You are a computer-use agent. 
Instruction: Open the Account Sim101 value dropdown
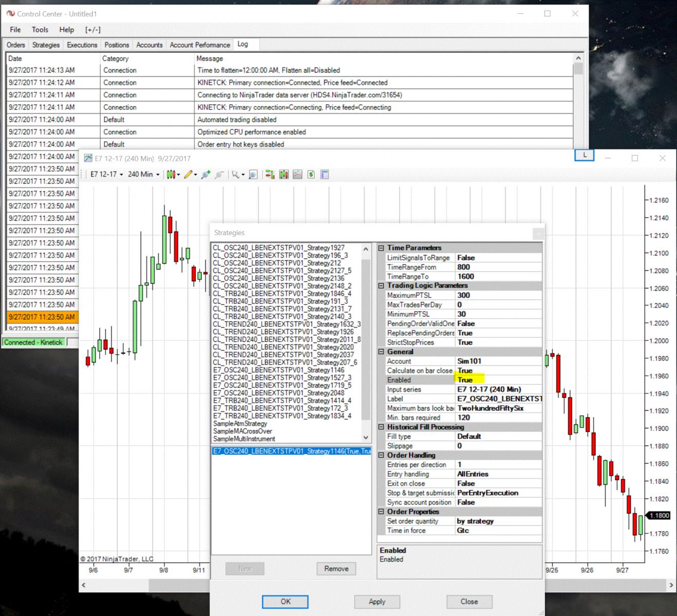[498, 361]
